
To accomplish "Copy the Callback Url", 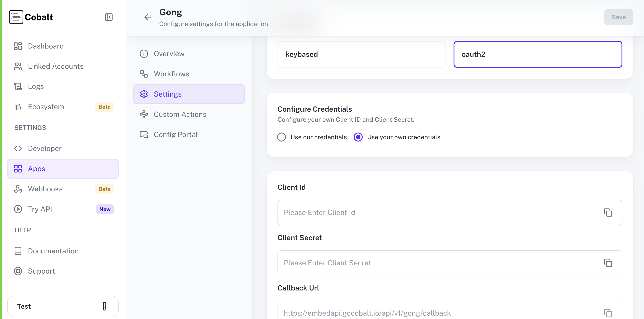I will 608,313.
